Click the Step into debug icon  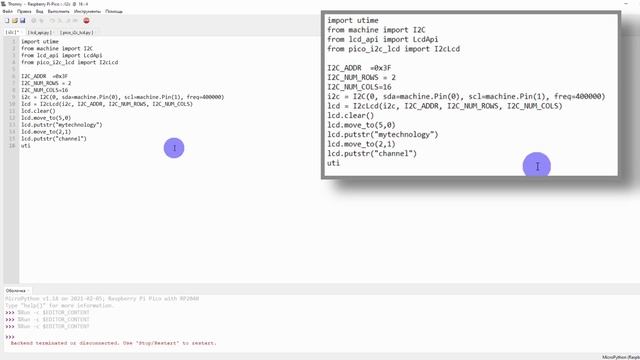coord(60,20)
